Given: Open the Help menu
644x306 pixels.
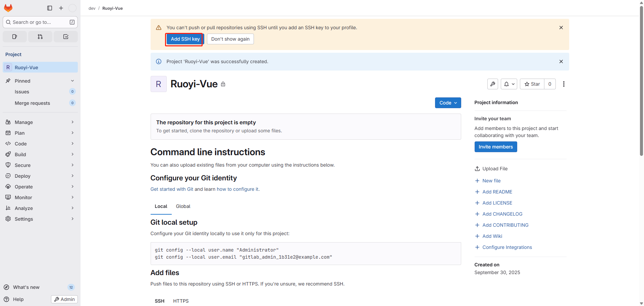Looking at the screenshot, I should pos(14,299).
